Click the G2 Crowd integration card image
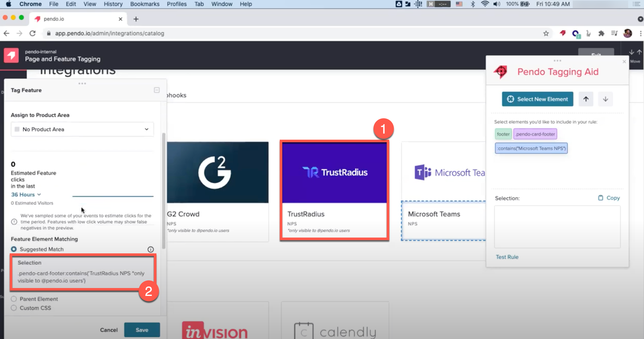The image size is (644, 339). (218, 172)
